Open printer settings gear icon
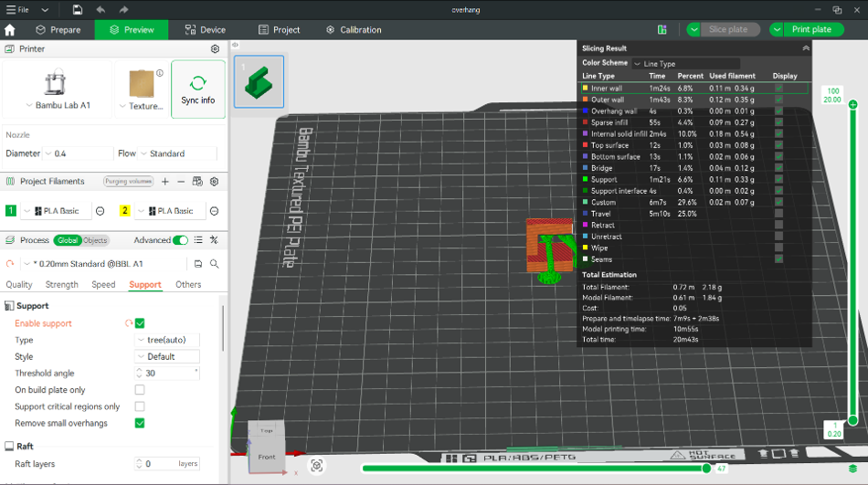 point(216,48)
